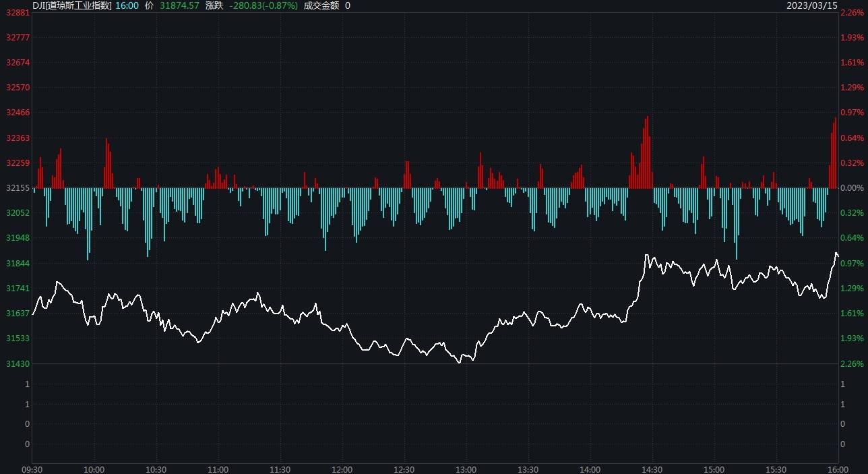Click the 0.00% right axis label

click(x=852, y=188)
